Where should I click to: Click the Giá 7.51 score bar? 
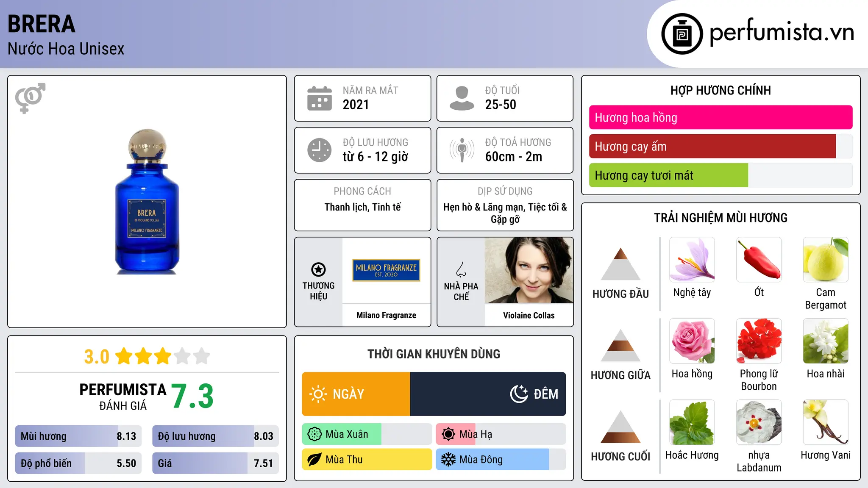point(215,463)
